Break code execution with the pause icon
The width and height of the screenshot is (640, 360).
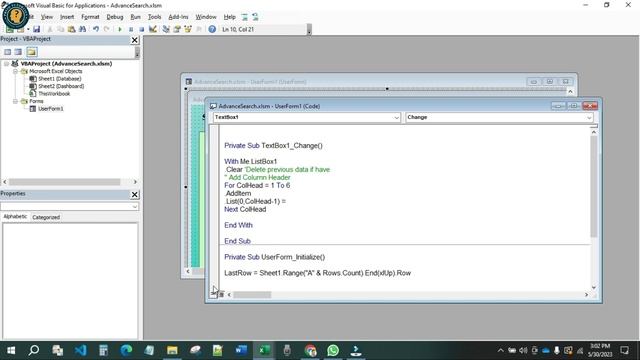coord(131,29)
